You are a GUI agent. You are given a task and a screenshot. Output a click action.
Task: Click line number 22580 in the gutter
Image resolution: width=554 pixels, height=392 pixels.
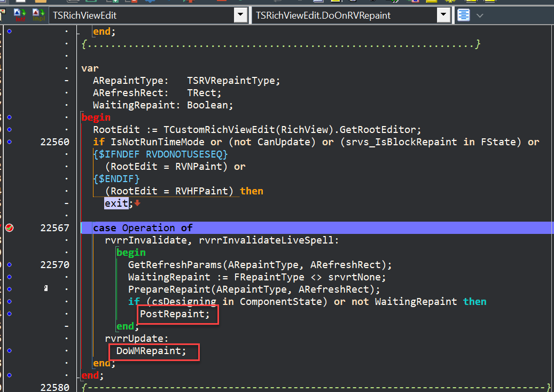(55, 387)
